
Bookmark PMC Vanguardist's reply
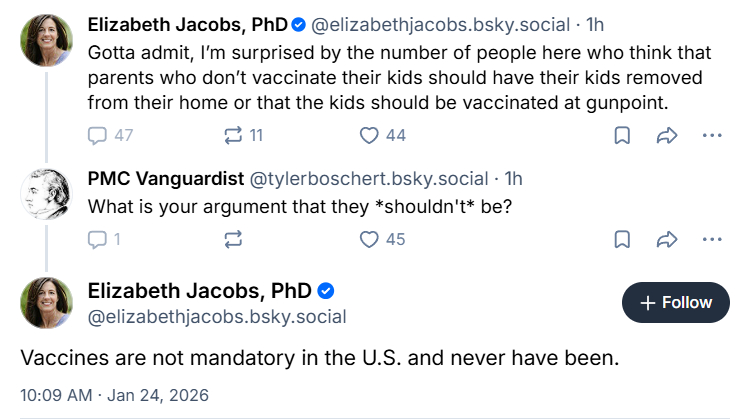coord(621,239)
